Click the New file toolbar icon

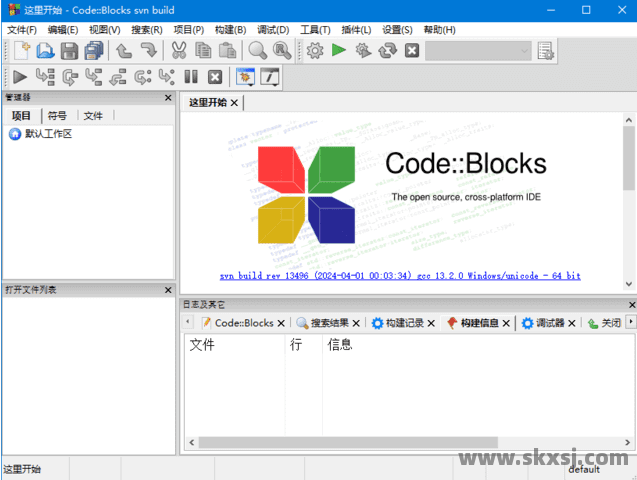pos(20,51)
